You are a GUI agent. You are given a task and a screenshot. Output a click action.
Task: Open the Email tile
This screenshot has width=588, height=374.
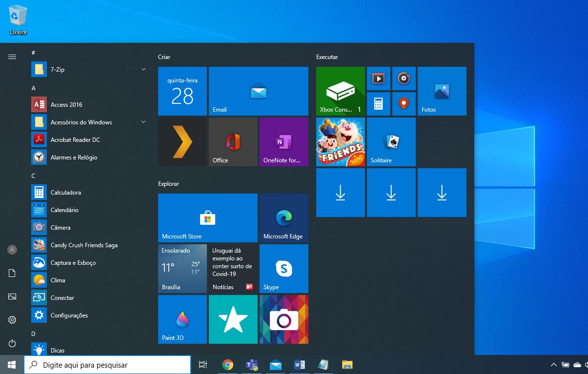coord(259,91)
